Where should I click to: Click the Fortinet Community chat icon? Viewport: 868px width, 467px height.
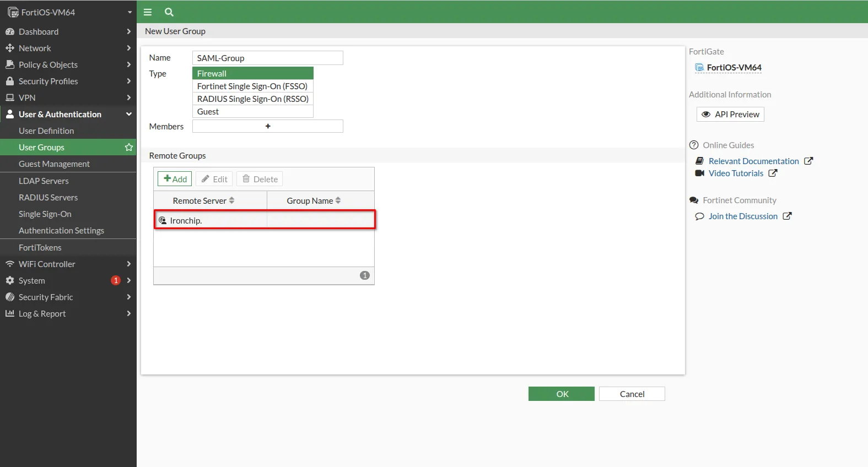[694, 200]
